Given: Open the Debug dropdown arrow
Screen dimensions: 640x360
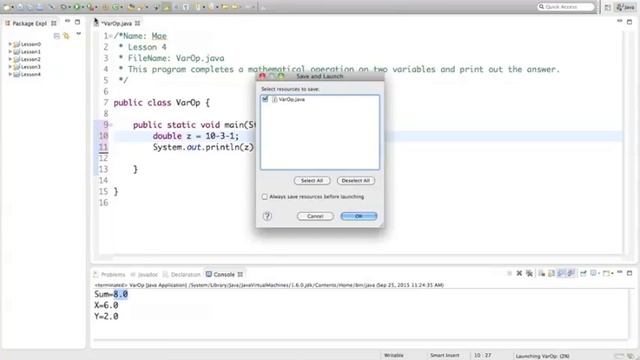Looking at the screenshot, I should click(x=69, y=7).
